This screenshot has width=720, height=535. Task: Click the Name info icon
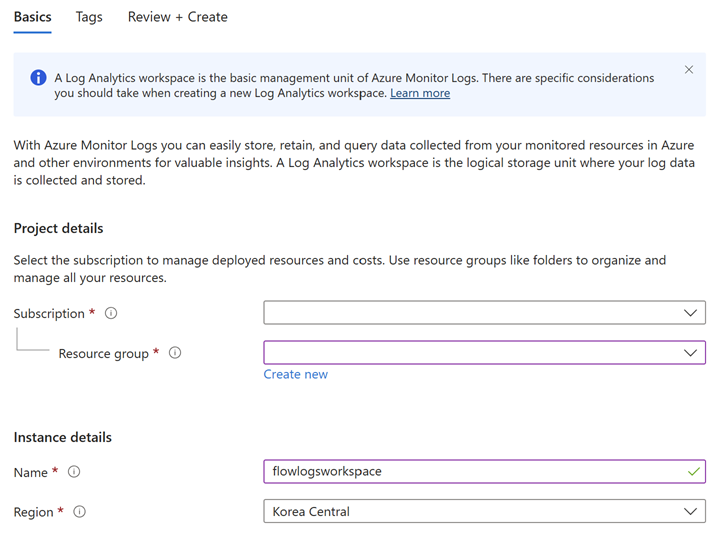(x=74, y=472)
